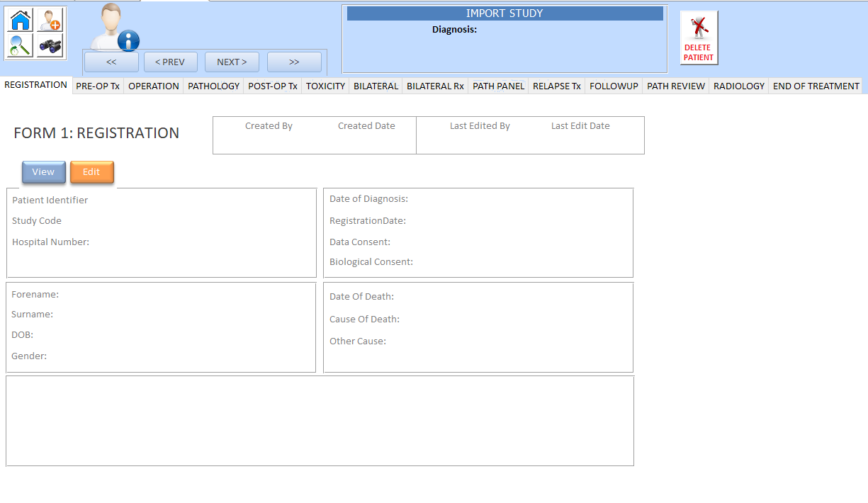Image resolution: width=868 pixels, height=503 pixels.
Task: Click the binoculars find icon
Action: (50, 47)
